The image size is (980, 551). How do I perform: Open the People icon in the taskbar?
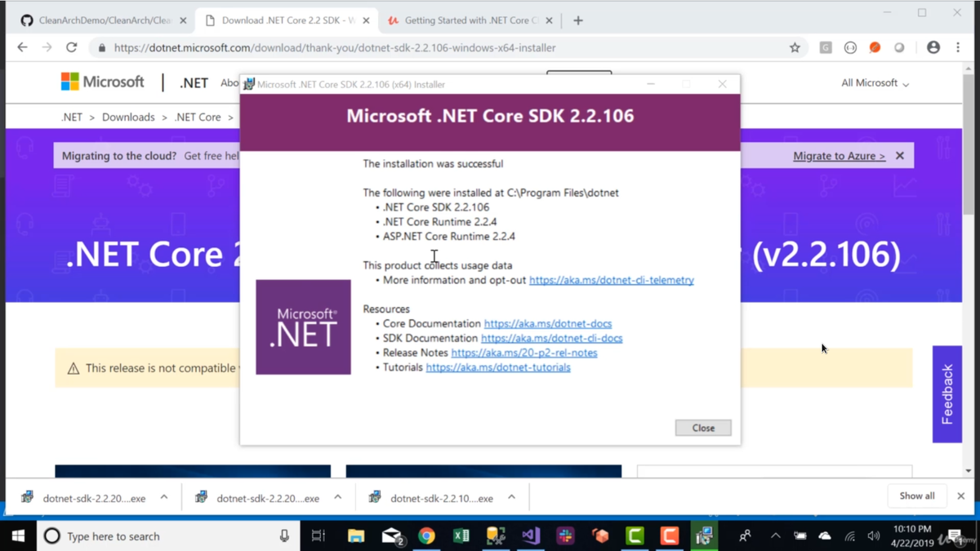click(745, 536)
